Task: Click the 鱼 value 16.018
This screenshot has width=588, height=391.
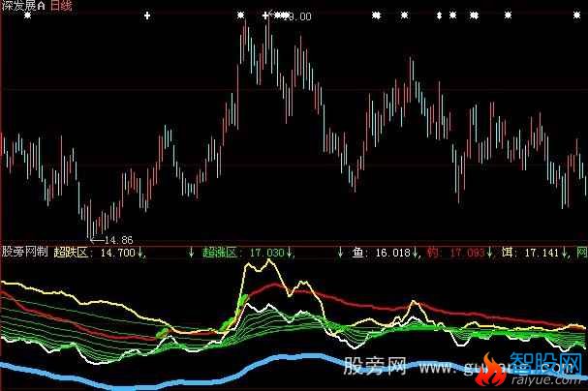Action: click(x=393, y=253)
